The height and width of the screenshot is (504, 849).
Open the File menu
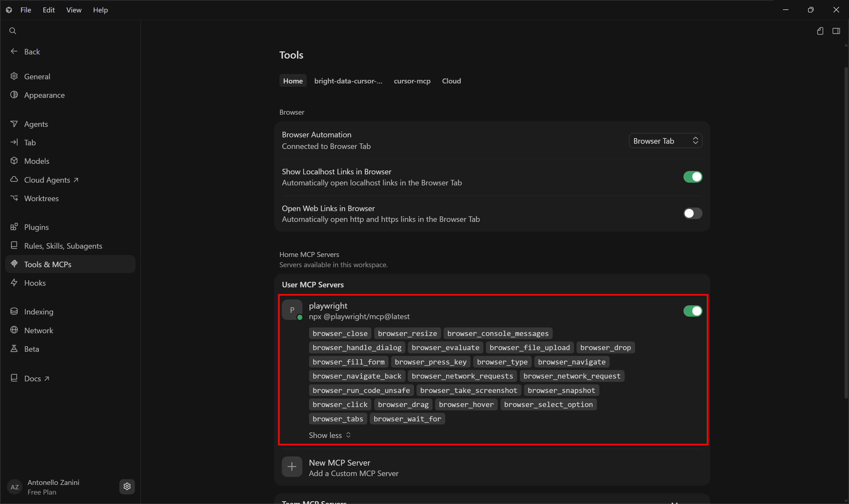click(26, 10)
